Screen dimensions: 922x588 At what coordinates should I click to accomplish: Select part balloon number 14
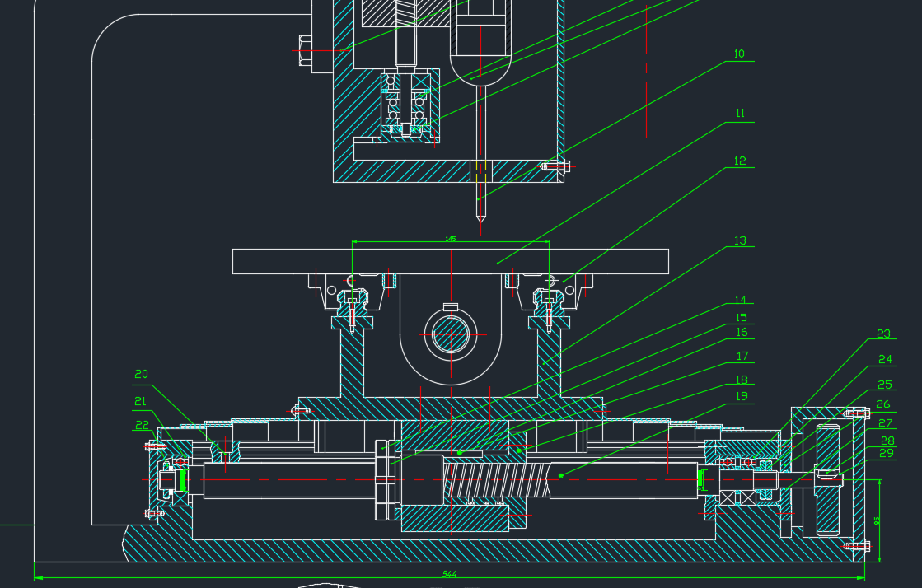point(740,300)
